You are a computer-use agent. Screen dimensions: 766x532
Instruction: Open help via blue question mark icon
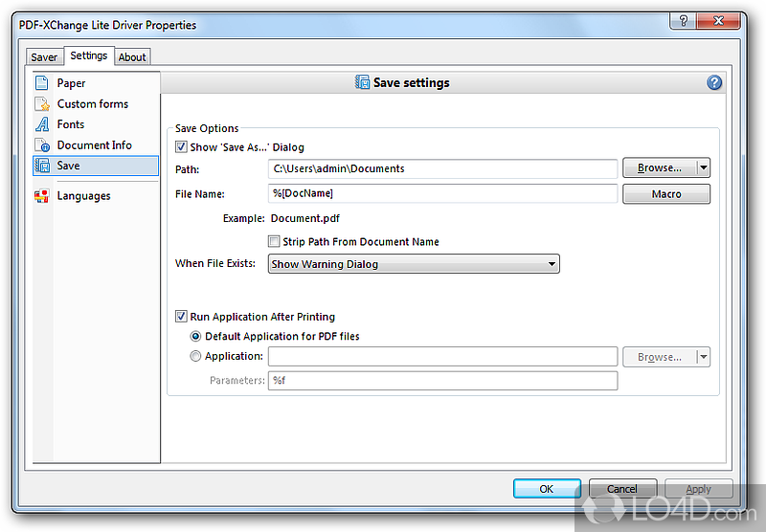(713, 82)
